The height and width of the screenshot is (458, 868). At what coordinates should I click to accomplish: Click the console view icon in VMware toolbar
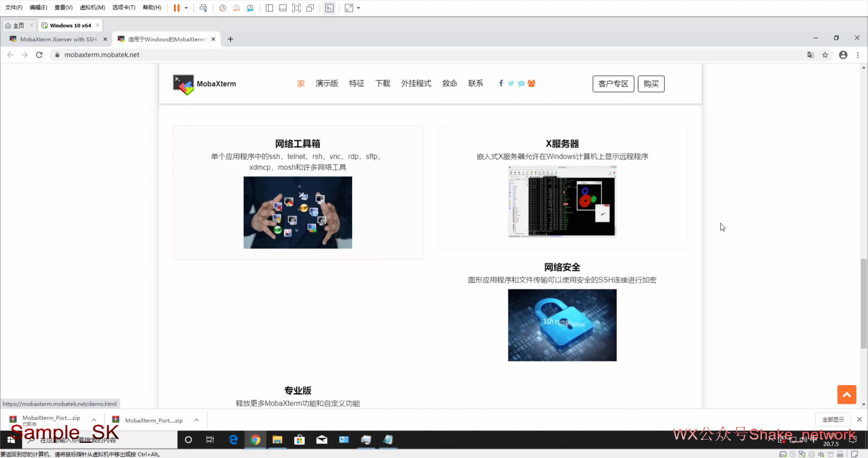point(329,8)
